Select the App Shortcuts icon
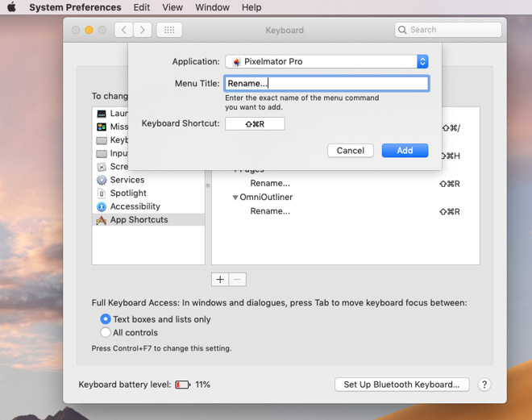 pyautogui.click(x=101, y=220)
